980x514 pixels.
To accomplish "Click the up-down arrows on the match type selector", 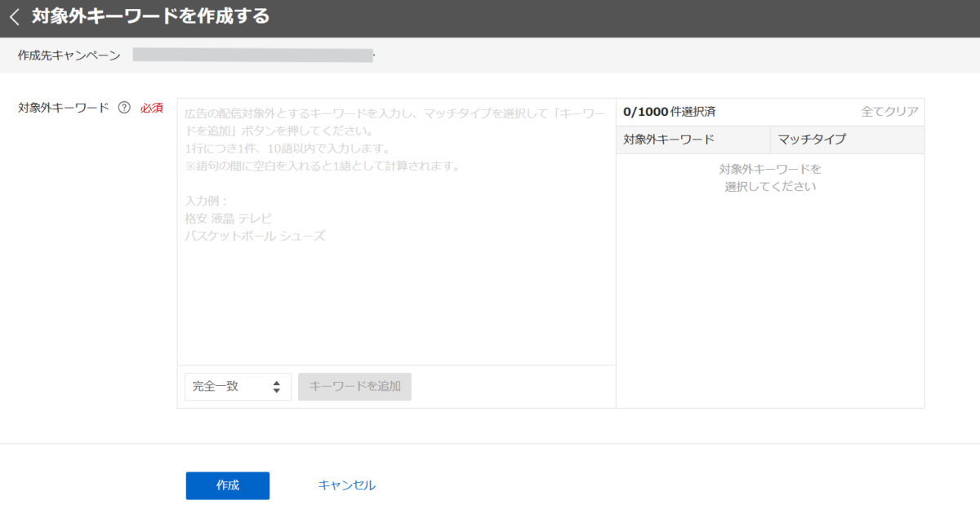I will coord(277,387).
